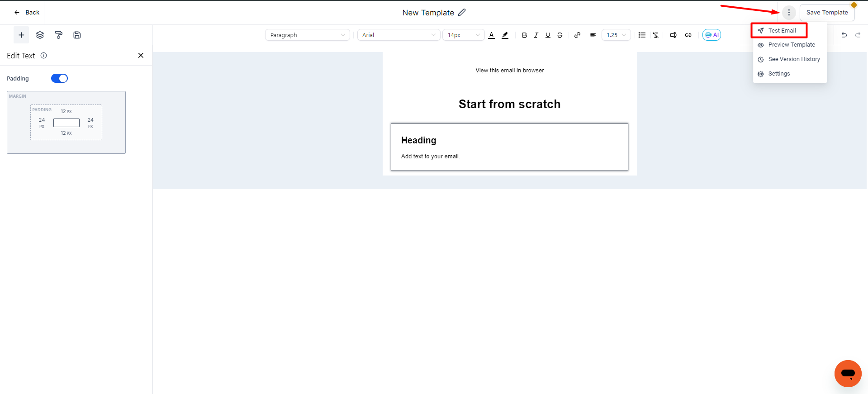Toggle bold formatting
The width and height of the screenshot is (868, 394).
pos(524,35)
